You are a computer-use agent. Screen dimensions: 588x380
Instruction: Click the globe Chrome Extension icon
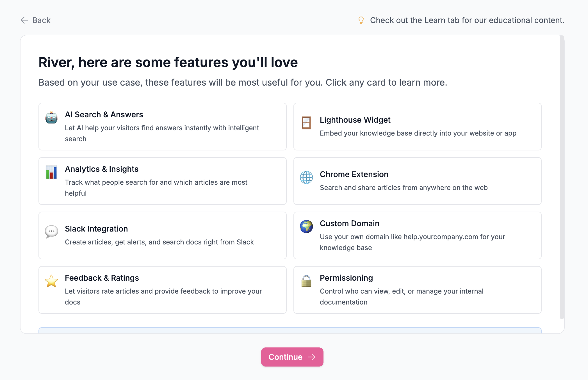(x=306, y=177)
